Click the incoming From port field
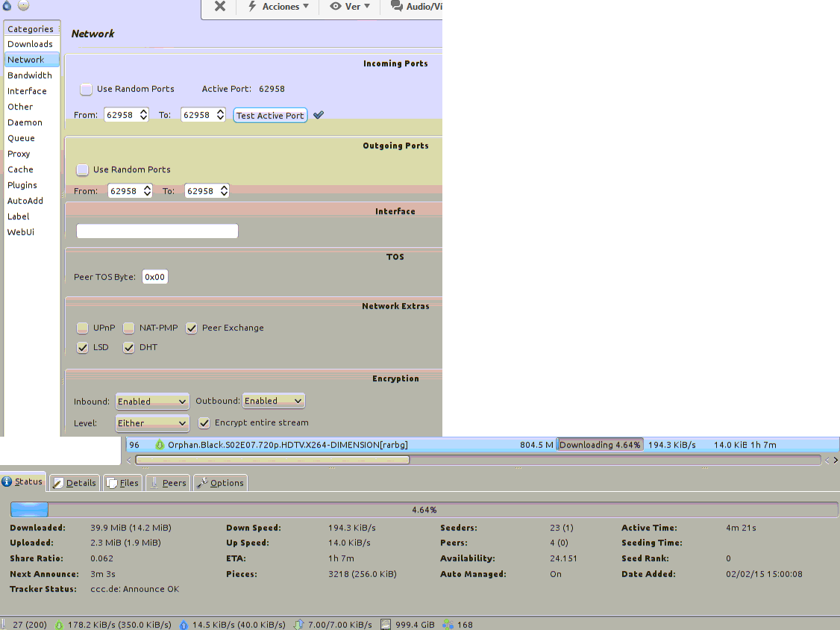This screenshot has width=840, height=630. 122,115
